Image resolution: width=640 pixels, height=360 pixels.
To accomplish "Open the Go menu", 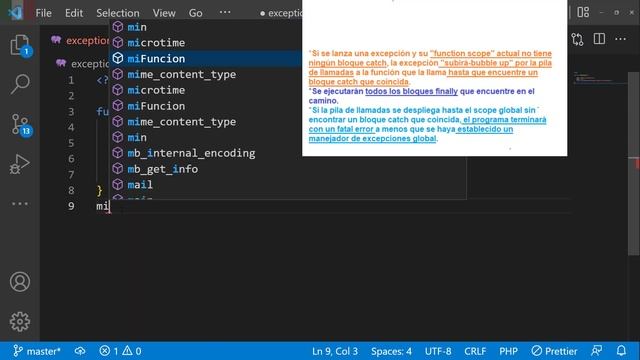I will (x=196, y=13).
